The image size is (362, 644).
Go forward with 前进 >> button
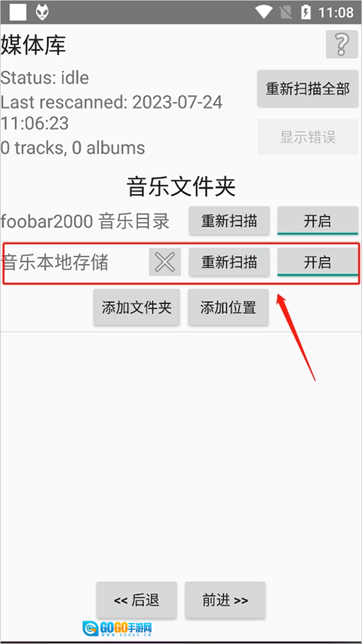tap(225, 600)
